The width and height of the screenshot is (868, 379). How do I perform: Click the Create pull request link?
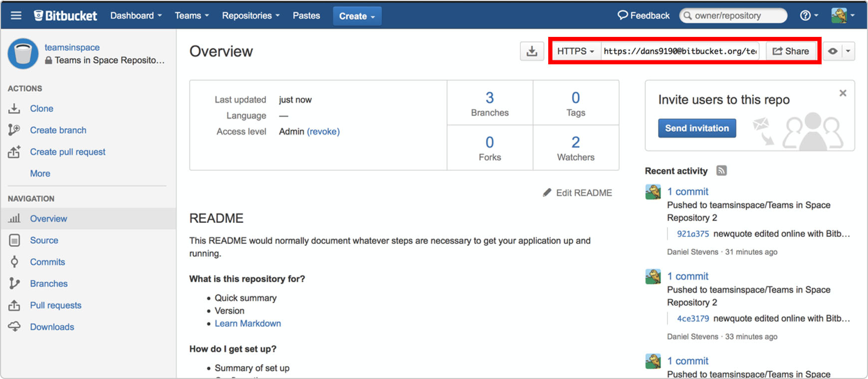click(68, 152)
